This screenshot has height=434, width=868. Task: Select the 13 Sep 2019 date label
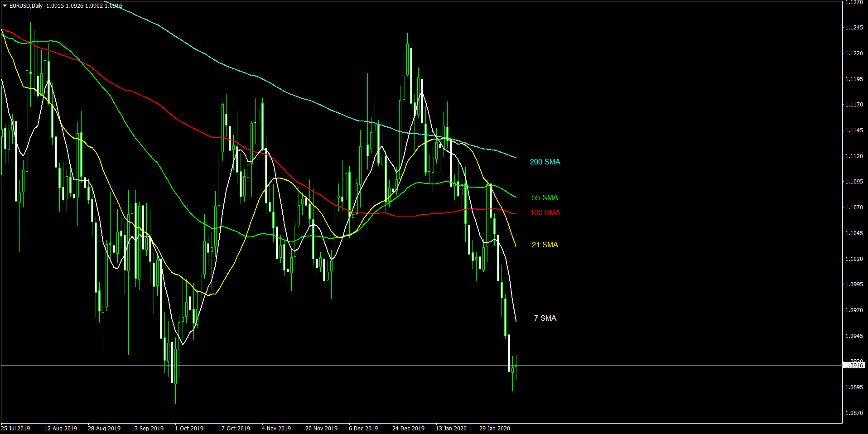point(148,429)
